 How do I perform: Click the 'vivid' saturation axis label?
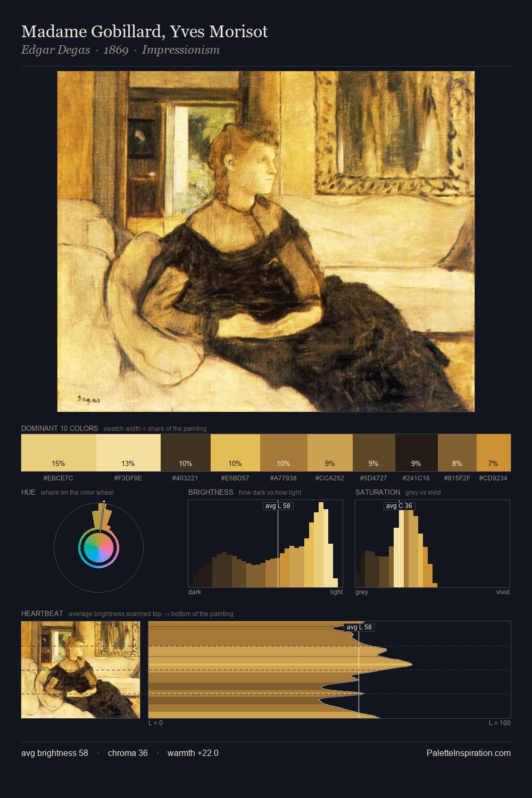click(503, 592)
